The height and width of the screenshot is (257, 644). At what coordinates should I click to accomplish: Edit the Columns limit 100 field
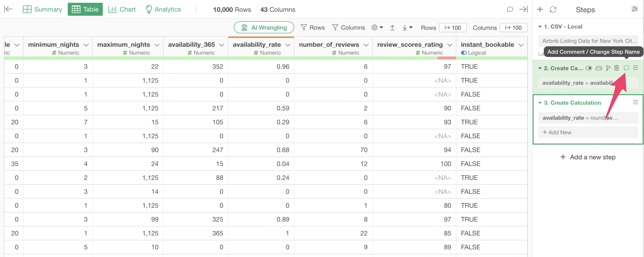[513, 27]
